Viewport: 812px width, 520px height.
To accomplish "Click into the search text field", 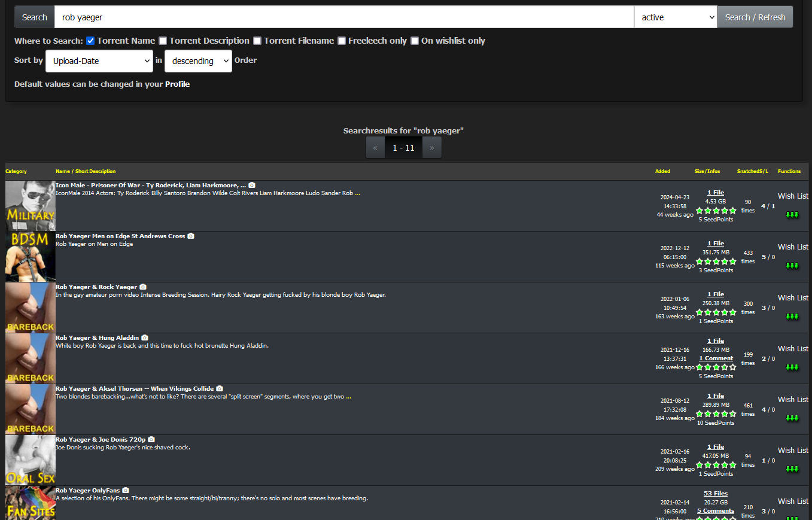I will 344,17.
